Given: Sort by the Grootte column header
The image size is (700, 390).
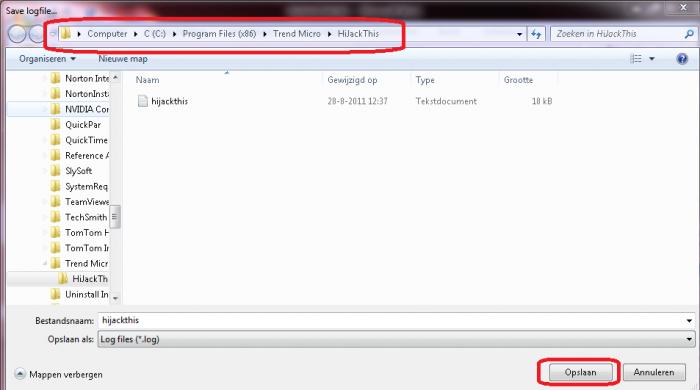Looking at the screenshot, I should click(x=518, y=80).
